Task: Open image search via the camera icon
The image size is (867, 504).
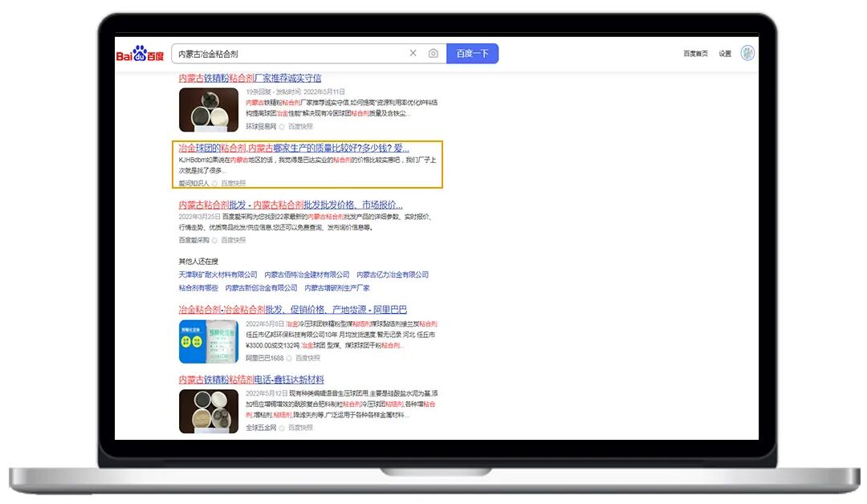Action: point(433,52)
